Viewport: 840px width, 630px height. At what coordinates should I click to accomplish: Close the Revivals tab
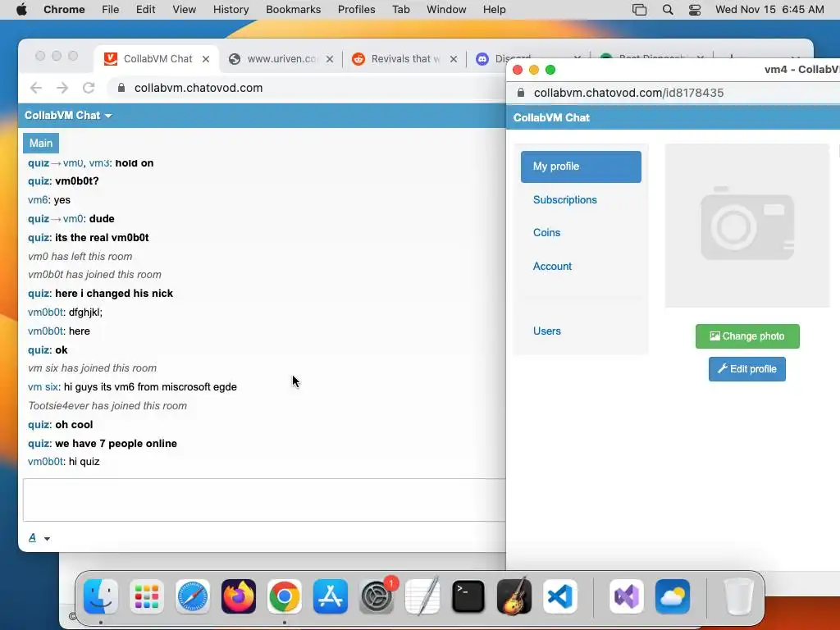[454, 59]
